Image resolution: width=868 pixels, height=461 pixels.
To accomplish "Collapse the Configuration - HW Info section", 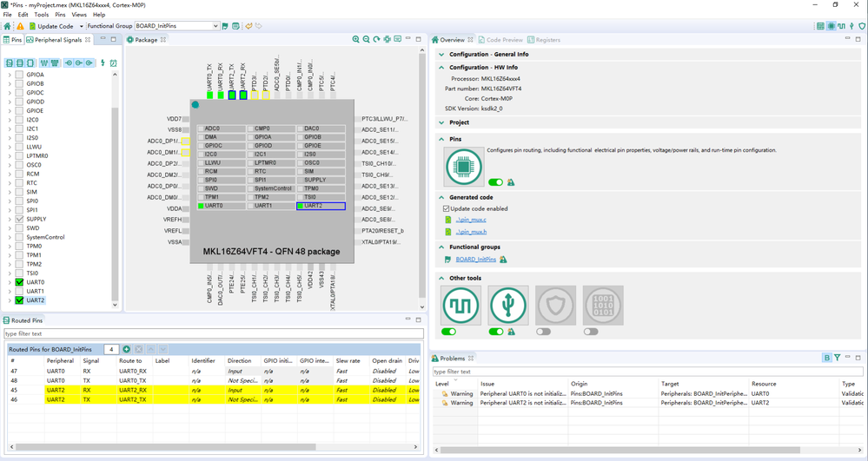I will tap(441, 67).
